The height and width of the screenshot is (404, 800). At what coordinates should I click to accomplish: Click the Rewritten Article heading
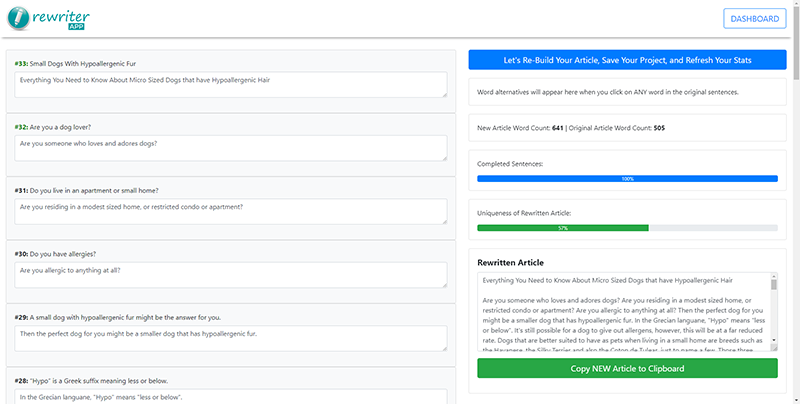tap(510, 263)
